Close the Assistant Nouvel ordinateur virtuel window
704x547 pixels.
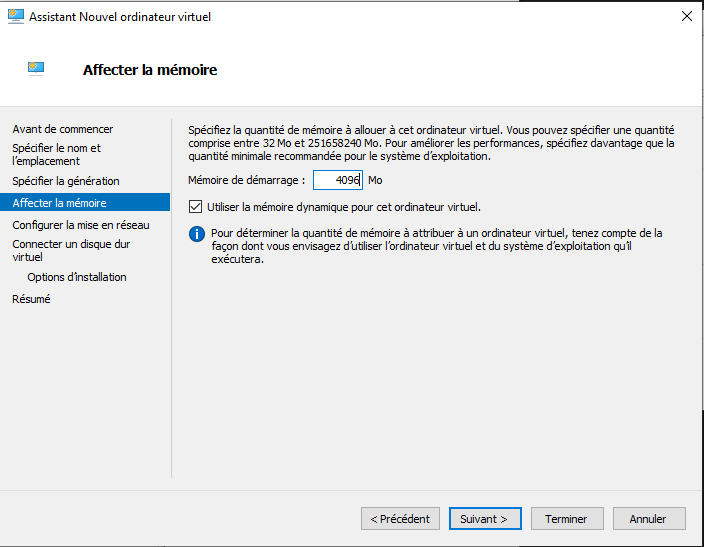click(686, 17)
